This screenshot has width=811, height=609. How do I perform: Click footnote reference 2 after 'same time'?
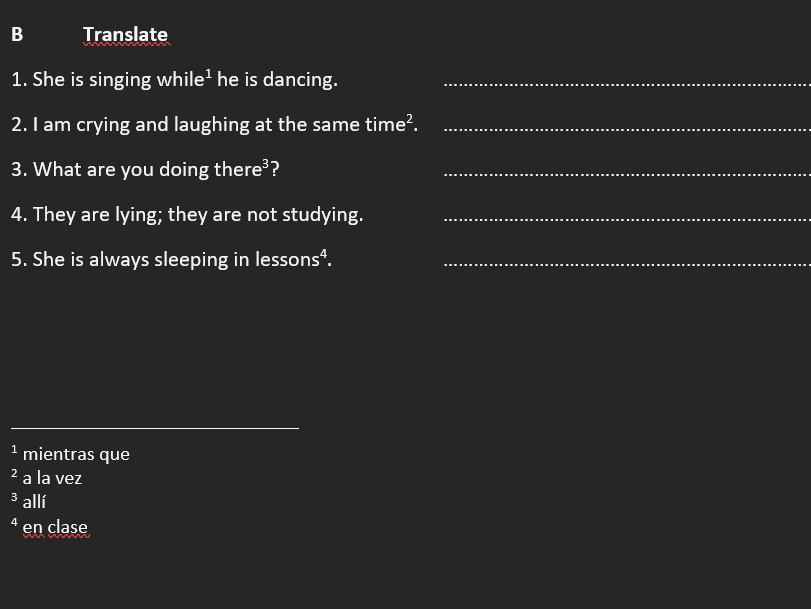point(408,118)
